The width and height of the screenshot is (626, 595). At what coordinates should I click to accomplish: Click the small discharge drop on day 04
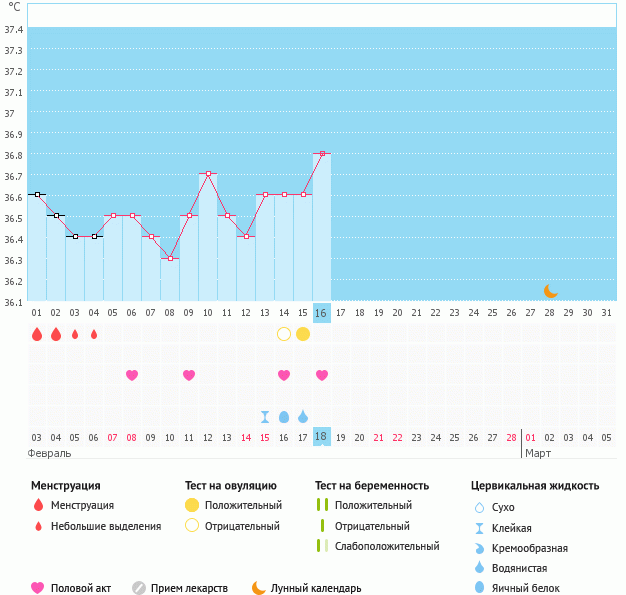(94, 334)
